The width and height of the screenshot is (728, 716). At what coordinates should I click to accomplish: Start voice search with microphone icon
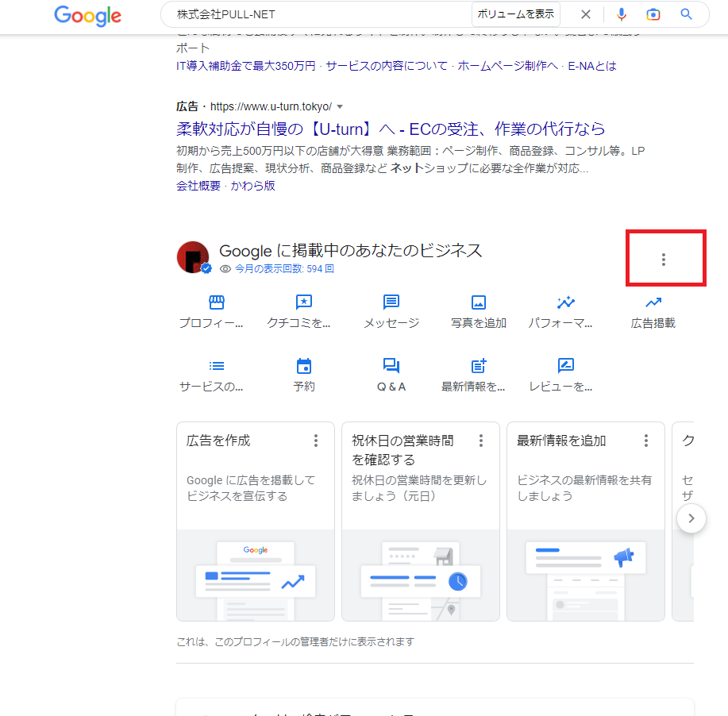click(x=621, y=14)
